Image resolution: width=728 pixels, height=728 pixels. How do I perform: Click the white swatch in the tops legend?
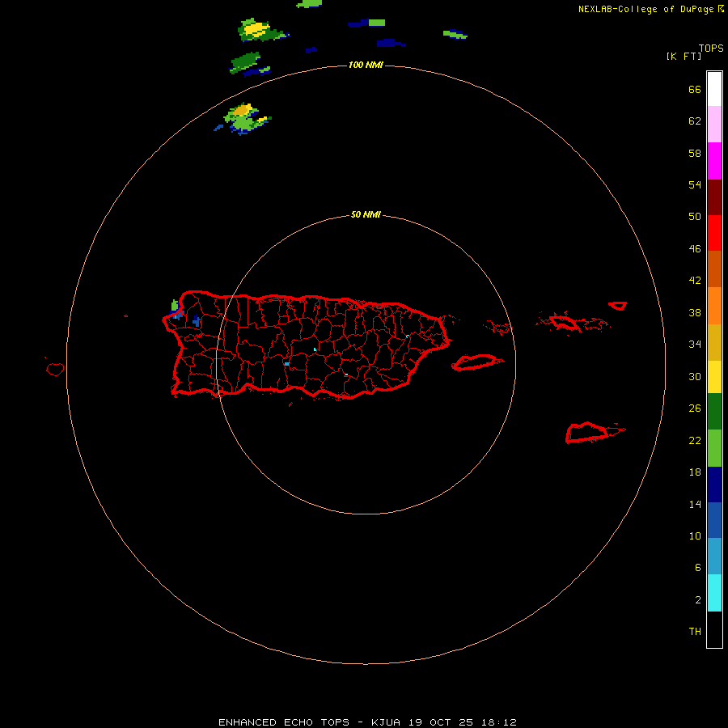point(714,89)
